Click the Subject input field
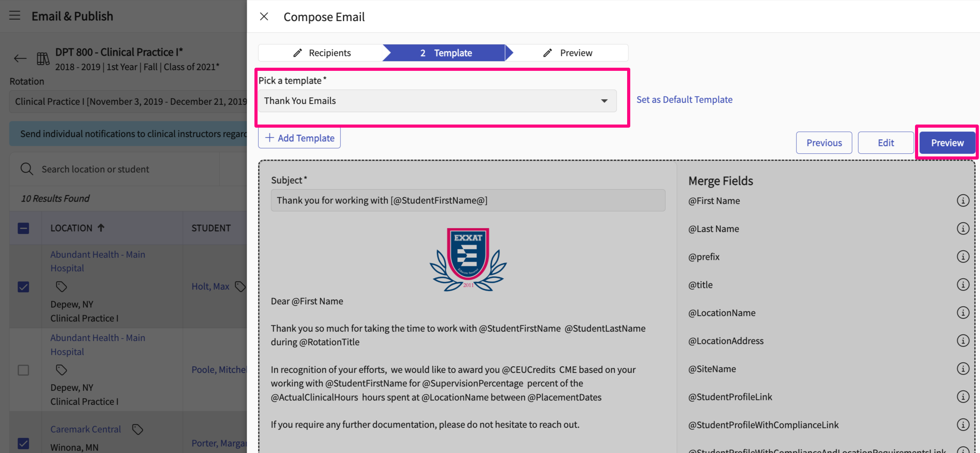 pos(468,200)
